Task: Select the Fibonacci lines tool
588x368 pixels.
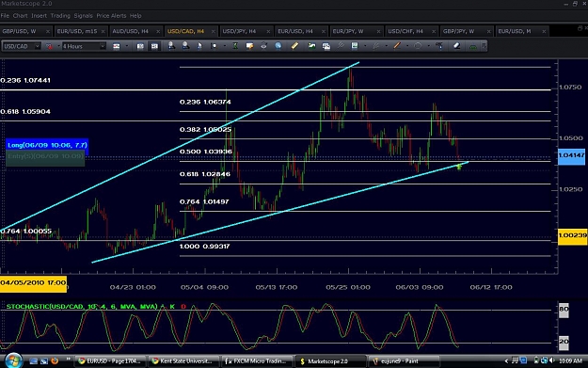Action: click(341, 46)
